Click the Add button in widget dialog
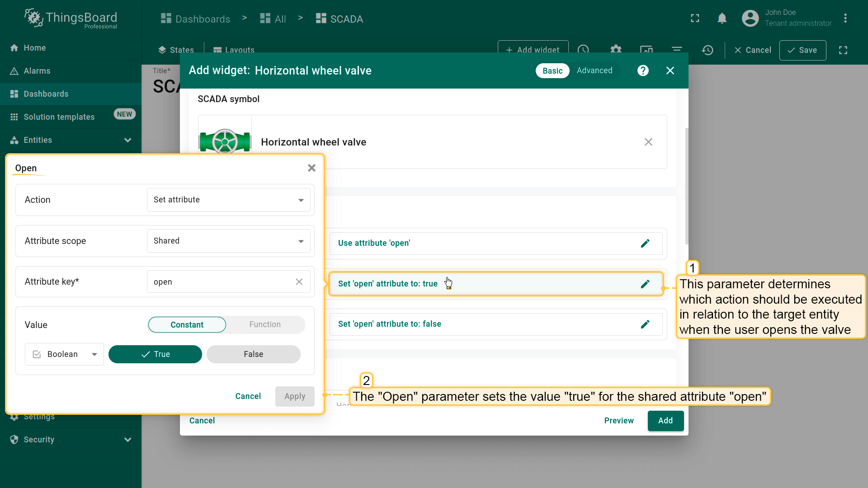 pos(665,421)
